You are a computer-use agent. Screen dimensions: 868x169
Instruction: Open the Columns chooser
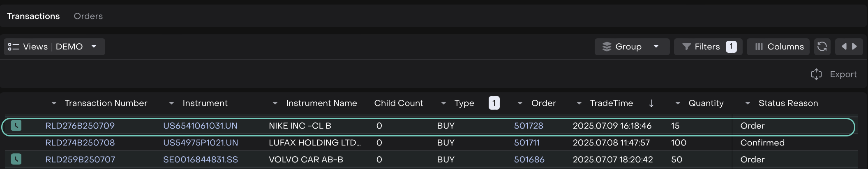point(778,47)
